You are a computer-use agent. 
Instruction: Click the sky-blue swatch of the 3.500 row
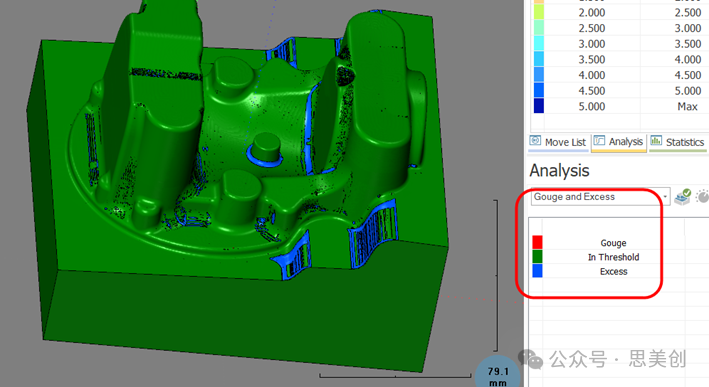pyautogui.click(x=539, y=59)
